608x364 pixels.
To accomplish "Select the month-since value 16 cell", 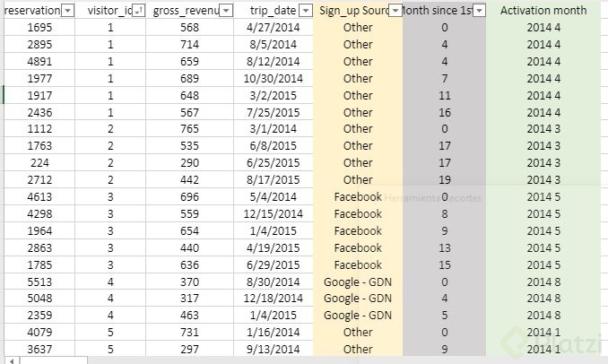I will pyautogui.click(x=445, y=112).
